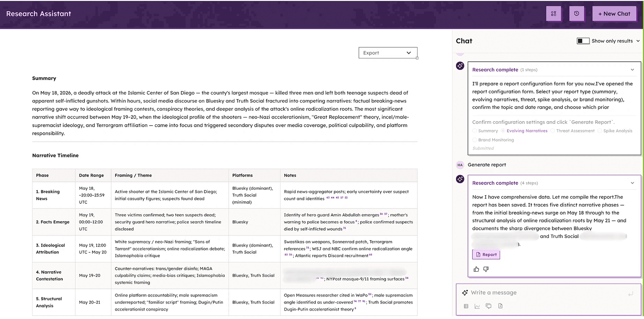
Task: Select the 4. Narrative Contestation phase cell
Action: [x=54, y=276]
